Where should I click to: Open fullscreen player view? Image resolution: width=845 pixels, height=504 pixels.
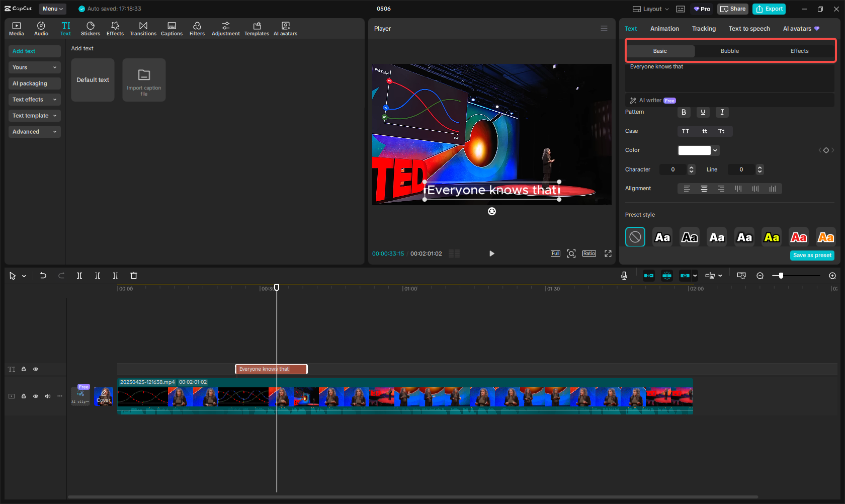[x=608, y=254]
